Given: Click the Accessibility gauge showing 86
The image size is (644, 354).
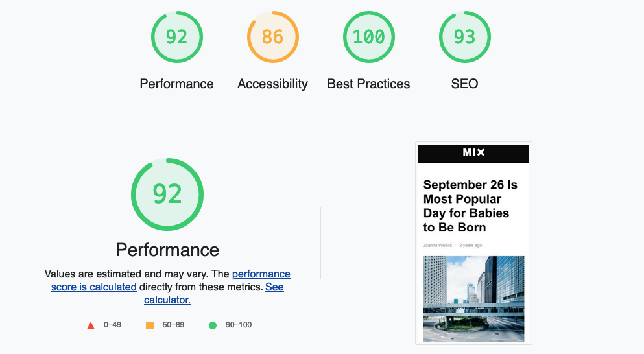Looking at the screenshot, I should (273, 37).
